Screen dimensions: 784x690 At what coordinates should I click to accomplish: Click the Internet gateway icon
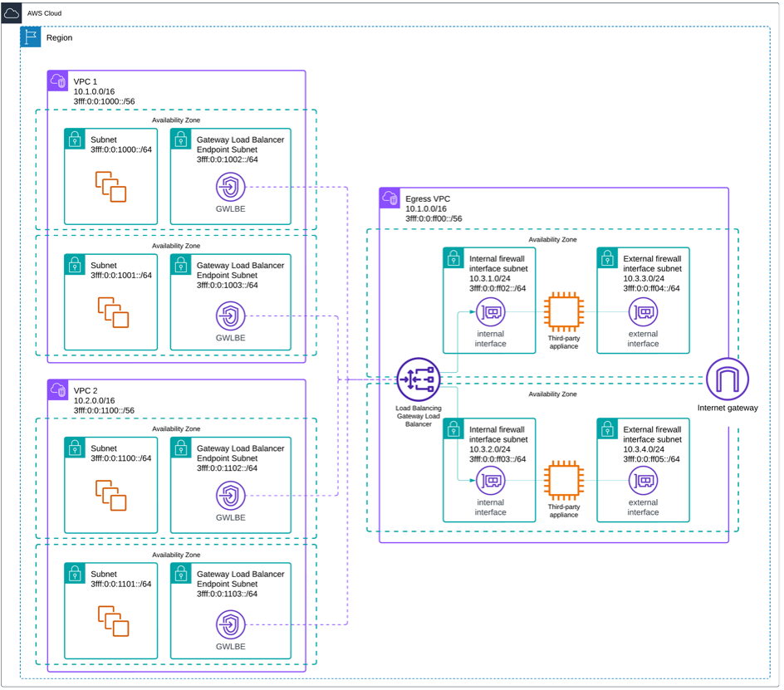pos(727,380)
